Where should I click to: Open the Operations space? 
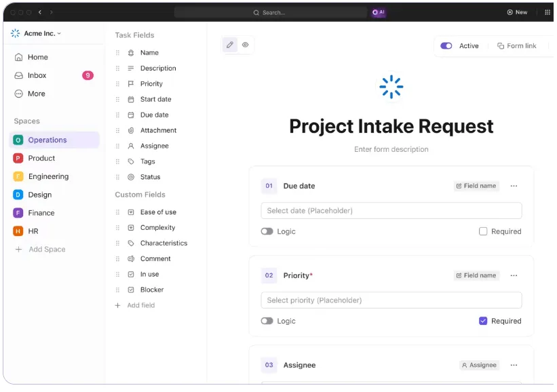54,140
